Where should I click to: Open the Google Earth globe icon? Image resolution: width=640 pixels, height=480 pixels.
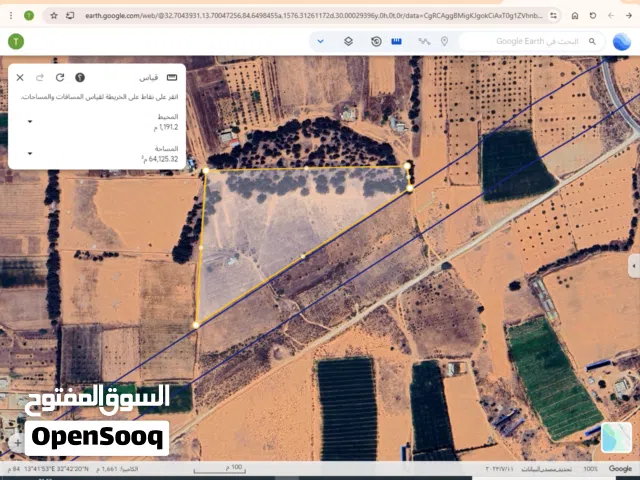[x=622, y=41]
